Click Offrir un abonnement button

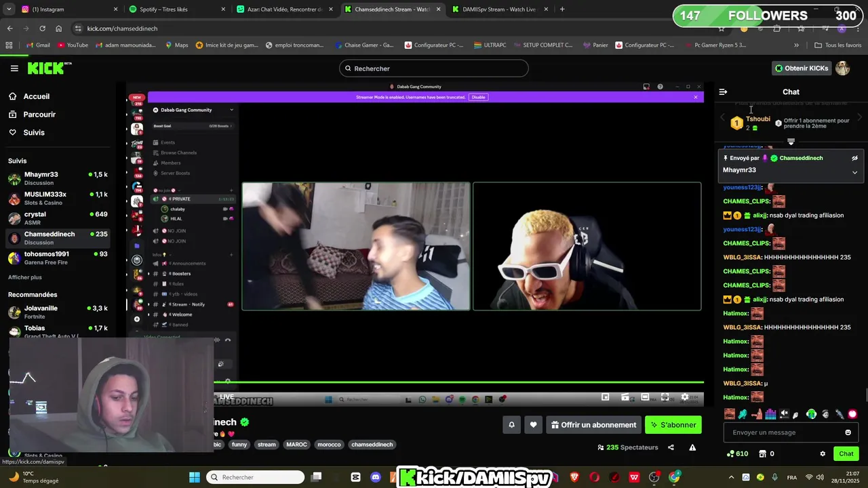(593, 425)
